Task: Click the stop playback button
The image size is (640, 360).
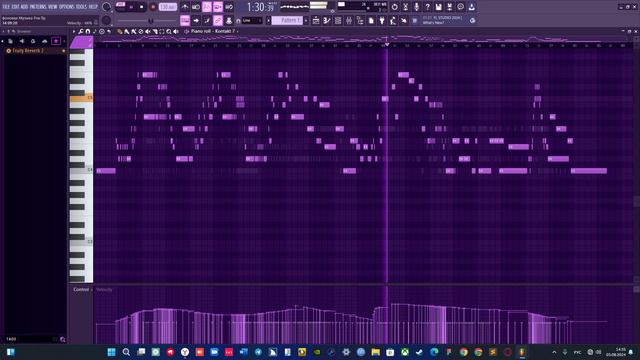Action: click(142, 7)
